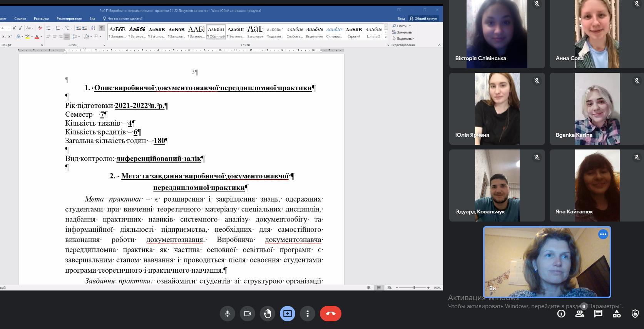This screenshot has width=644, height=329.
Task: Open the meeting chat panel
Action: click(598, 314)
